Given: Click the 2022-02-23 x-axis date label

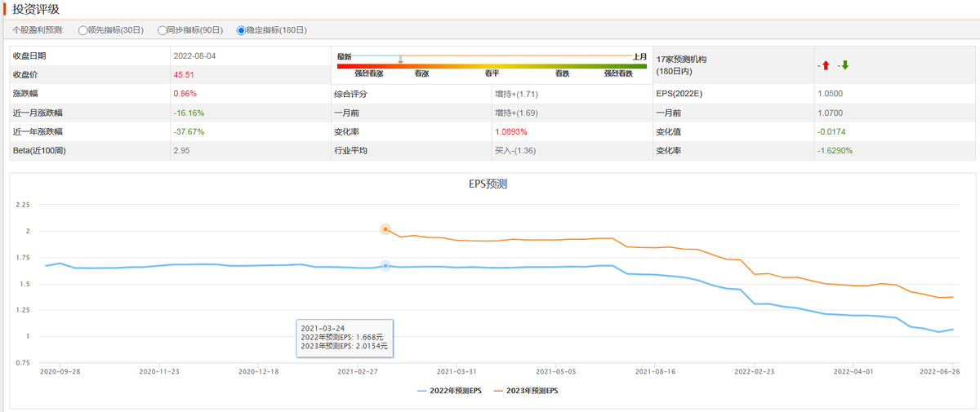Looking at the screenshot, I should (755, 370).
